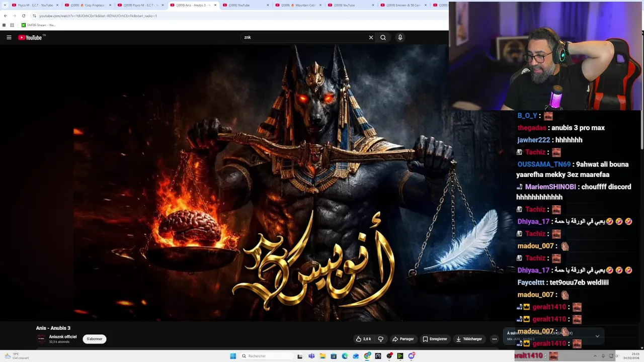The width and height of the screenshot is (644, 362).
Task: Run search with the magnifier button
Action: click(x=383, y=37)
